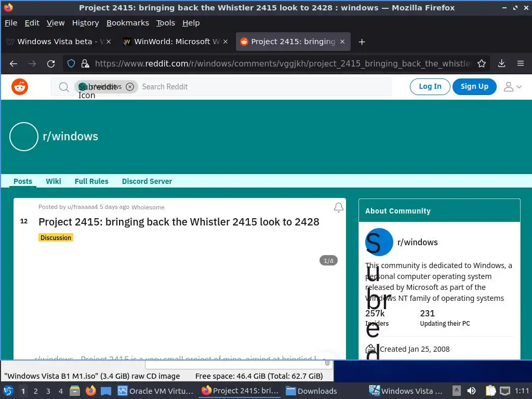Image resolution: width=532 pixels, height=399 pixels.
Task: Launch file manager from taskbar quicklaunch
Action: click(x=75, y=391)
